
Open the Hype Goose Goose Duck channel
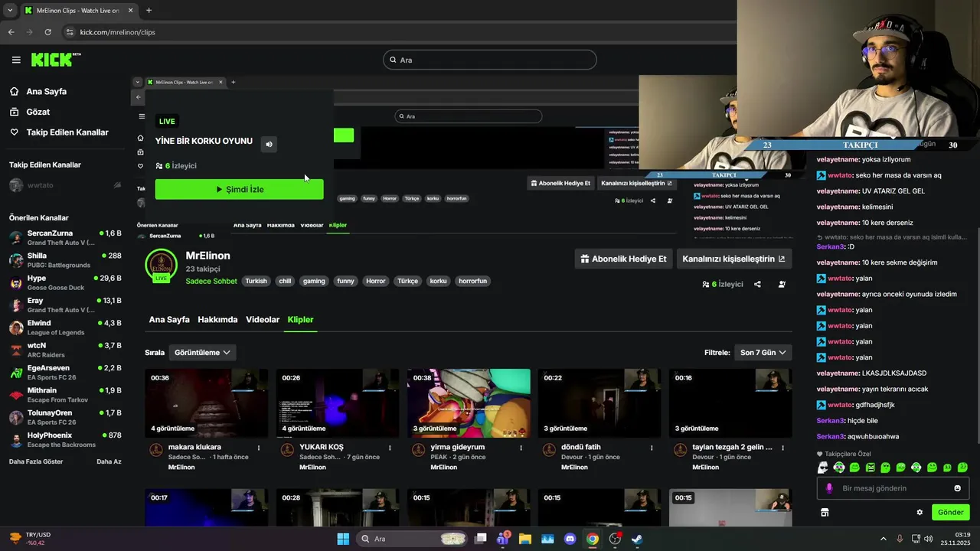pyautogui.click(x=65, y=282)
